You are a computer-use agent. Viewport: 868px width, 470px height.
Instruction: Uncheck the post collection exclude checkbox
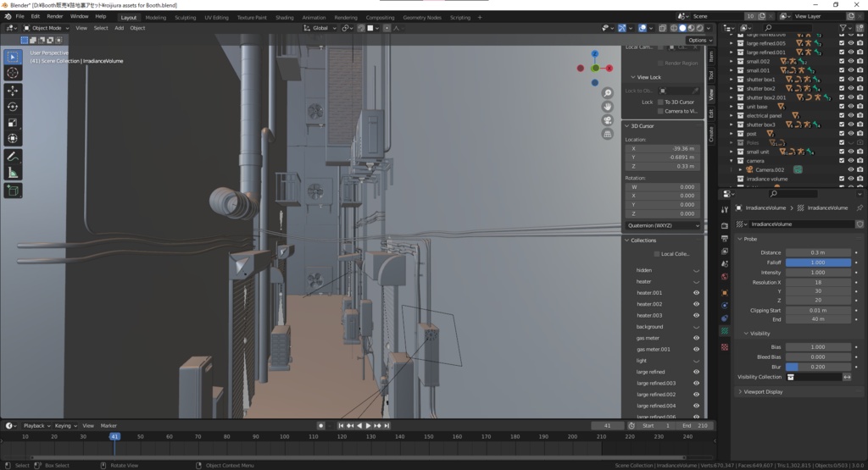pos(842,134)
